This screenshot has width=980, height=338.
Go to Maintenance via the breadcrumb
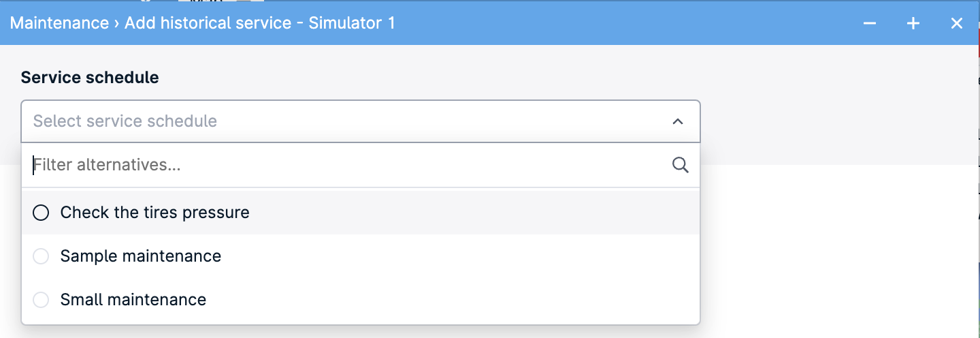pyautogui.click(x=59, y=23)
